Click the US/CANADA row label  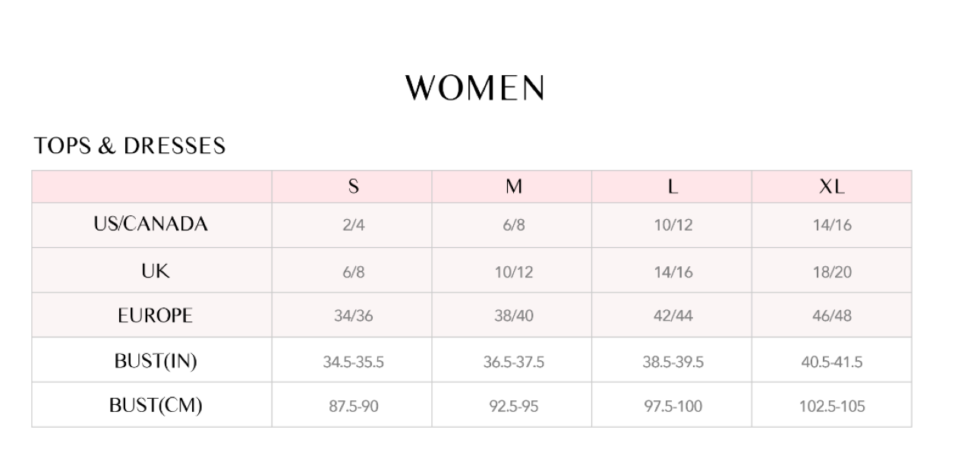(x=151, y=224)
